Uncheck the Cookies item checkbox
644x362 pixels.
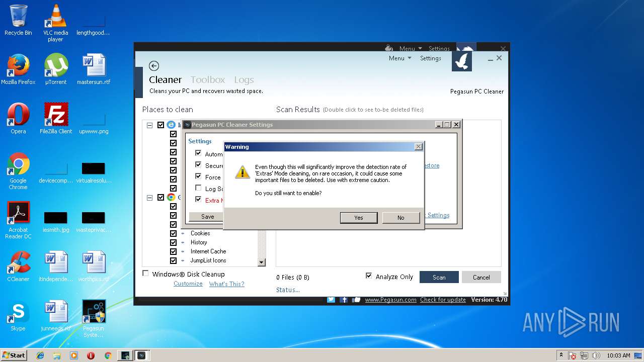point(173,233)
